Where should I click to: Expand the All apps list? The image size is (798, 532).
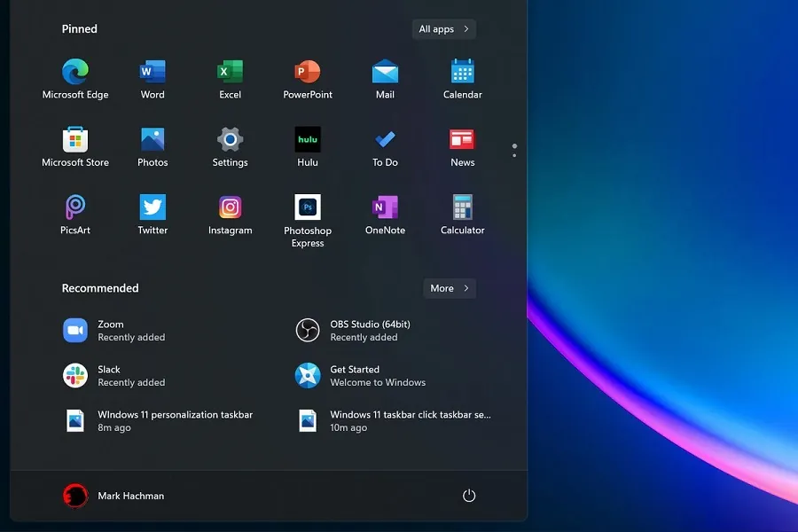(444, 29)
